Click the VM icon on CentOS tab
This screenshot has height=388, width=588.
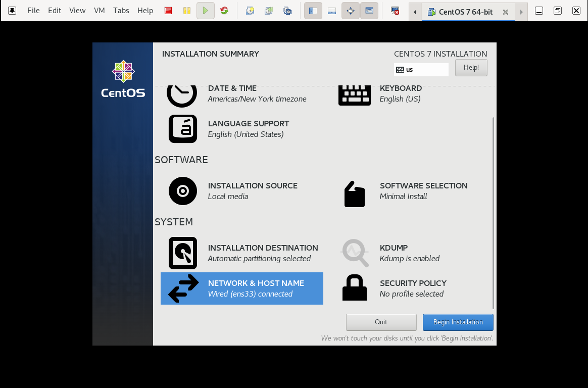tap(431, 12)
